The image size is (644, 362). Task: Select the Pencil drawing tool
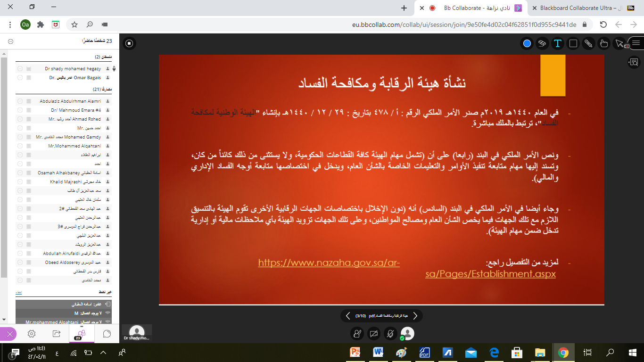click(x=588, y=43)
